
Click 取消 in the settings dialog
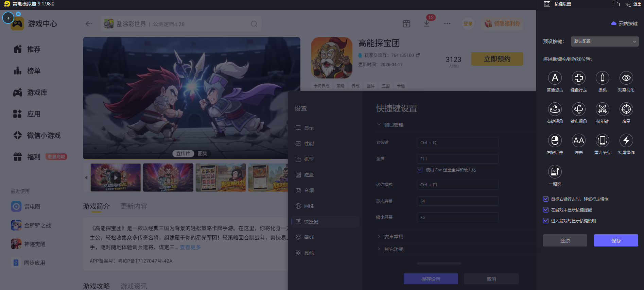491,279
